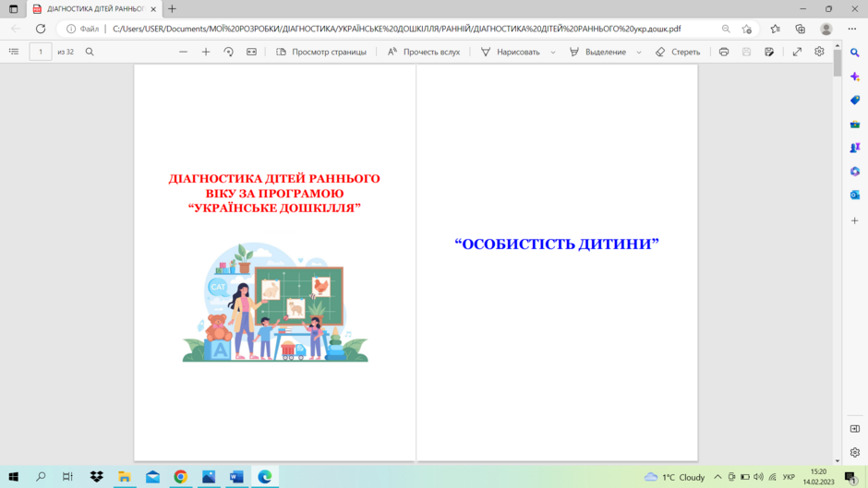
Task: Start Прочесть вслух read aloud
Action: (x=424, y=52)
